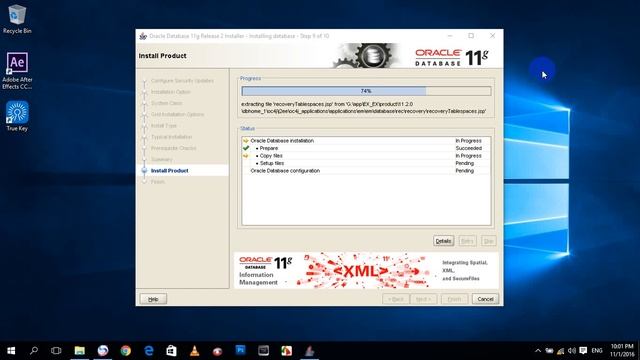640x360 pixels.
Task: Click the Prepare status row
Action: click(366, 148)
